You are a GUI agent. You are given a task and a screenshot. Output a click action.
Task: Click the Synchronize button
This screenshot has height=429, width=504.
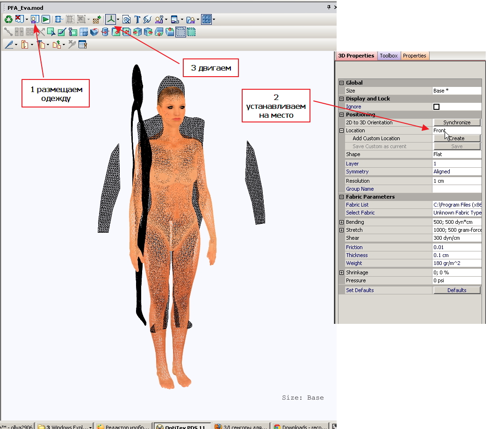coord(456,122)
